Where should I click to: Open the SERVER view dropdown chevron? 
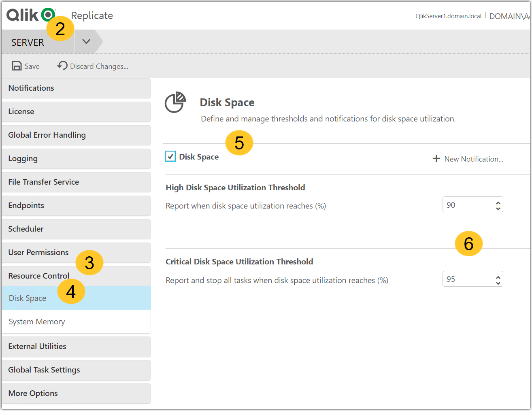(86, 42)
